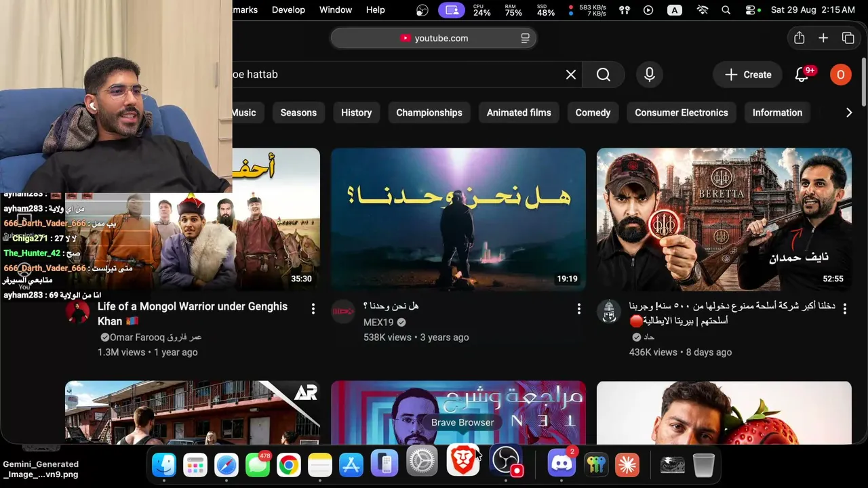This screenshot has height=488, width=868.
Task: Open the channel avatar beside the Beretta video
Action: click(x=609, y=312)
